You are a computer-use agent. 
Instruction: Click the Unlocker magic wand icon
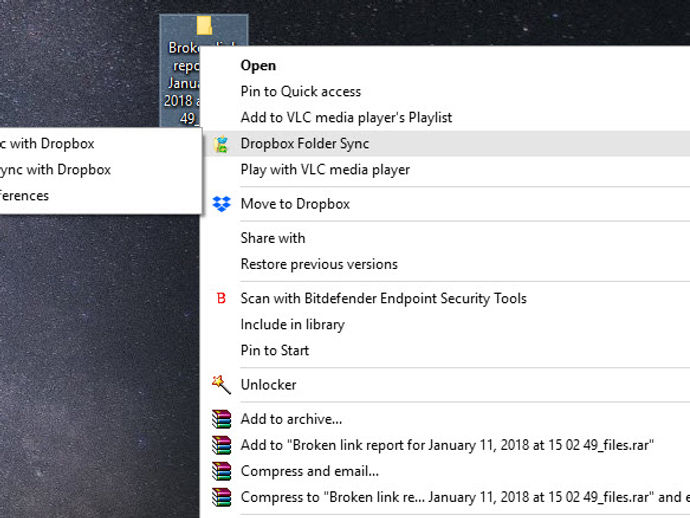[x=221, y=385]
